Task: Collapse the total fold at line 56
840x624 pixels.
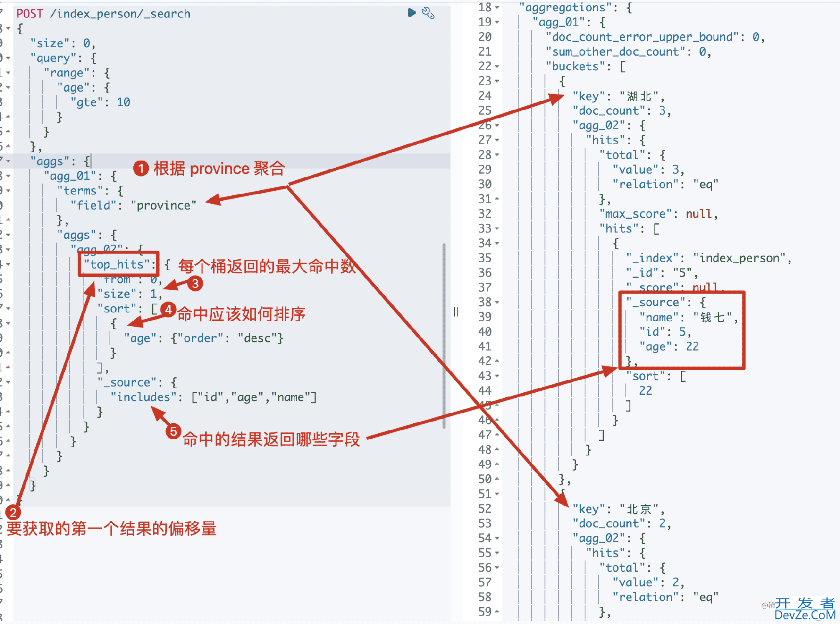Action: pyautogui.click(x=497, y=568)
